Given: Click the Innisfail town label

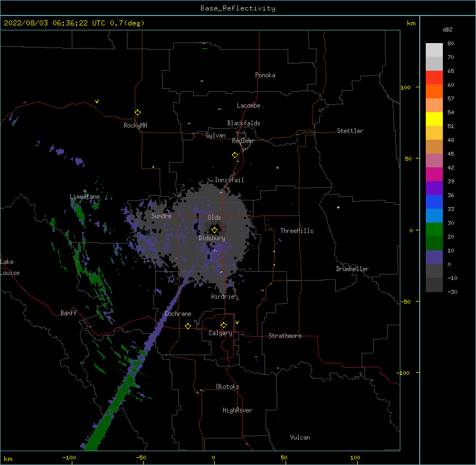Looking at the screenshot, I should [229, 180].
